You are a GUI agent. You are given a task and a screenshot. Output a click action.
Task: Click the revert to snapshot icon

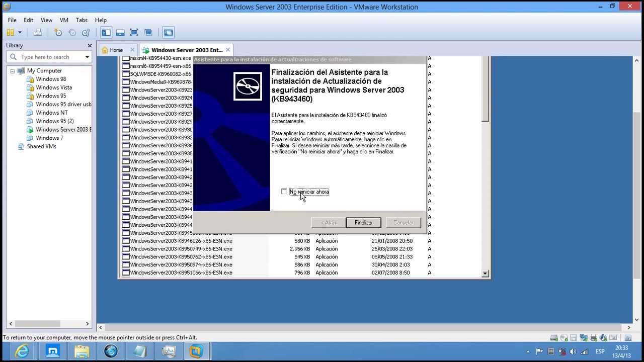coord(72,32)
